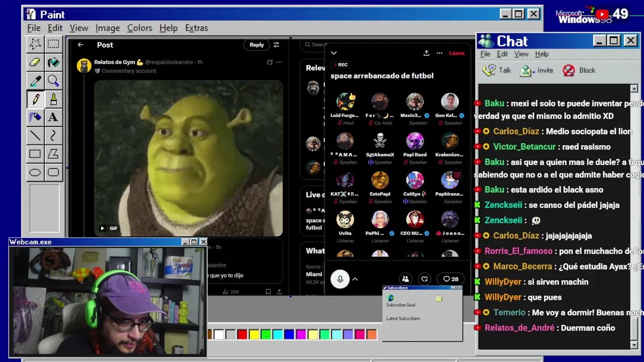644x362 pixels.
Task: Pick the yellow color swatch in Paint palette
Action: 254,334
